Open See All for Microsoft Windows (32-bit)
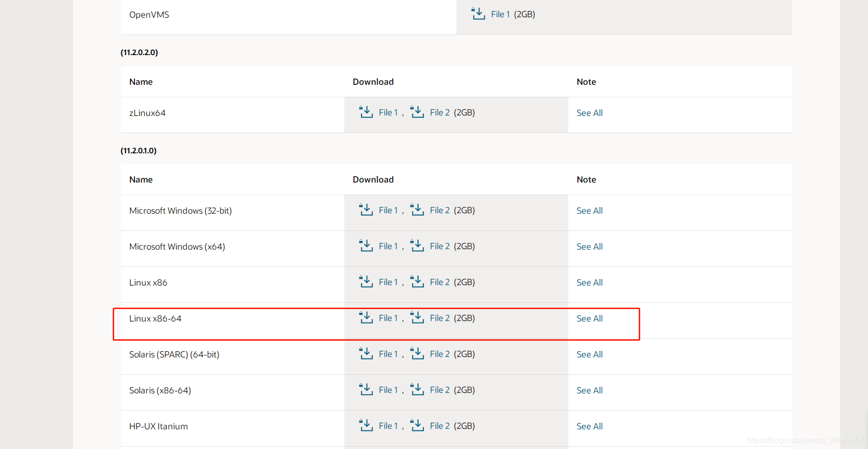 [x=589, y=211]
